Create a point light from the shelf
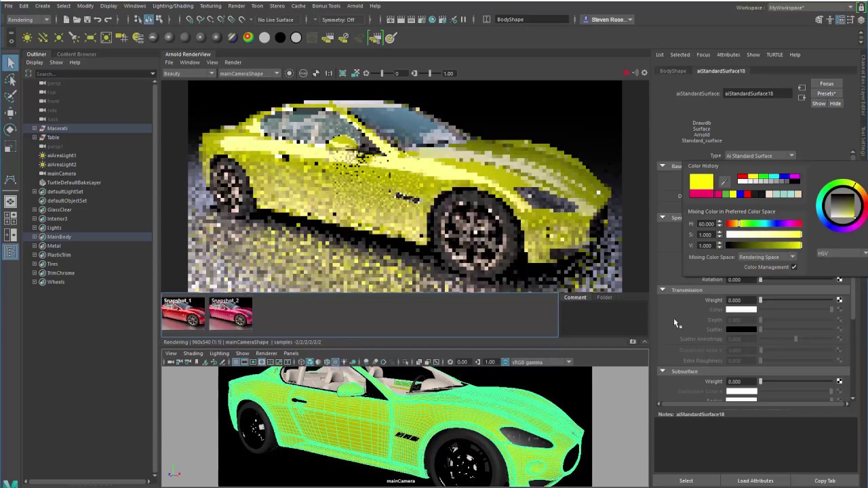This screenshot has height=488, width=868. click(x=58, y=38)
